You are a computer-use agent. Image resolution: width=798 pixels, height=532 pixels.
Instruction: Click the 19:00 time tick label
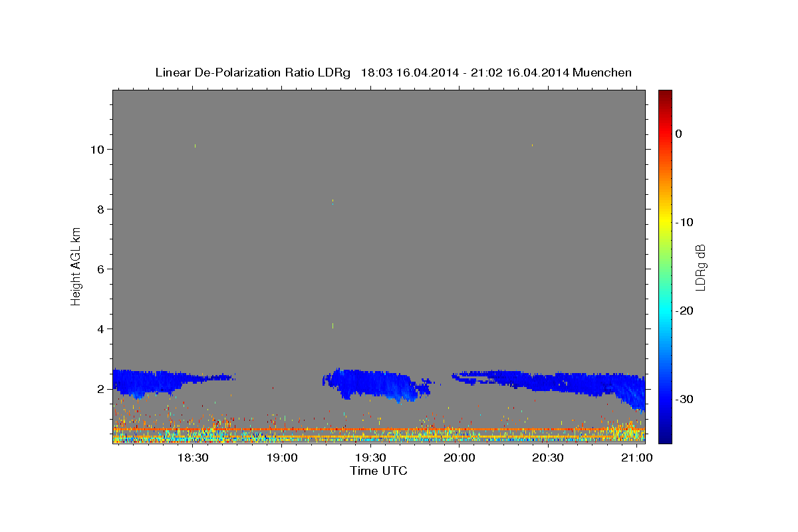(282, 458)
